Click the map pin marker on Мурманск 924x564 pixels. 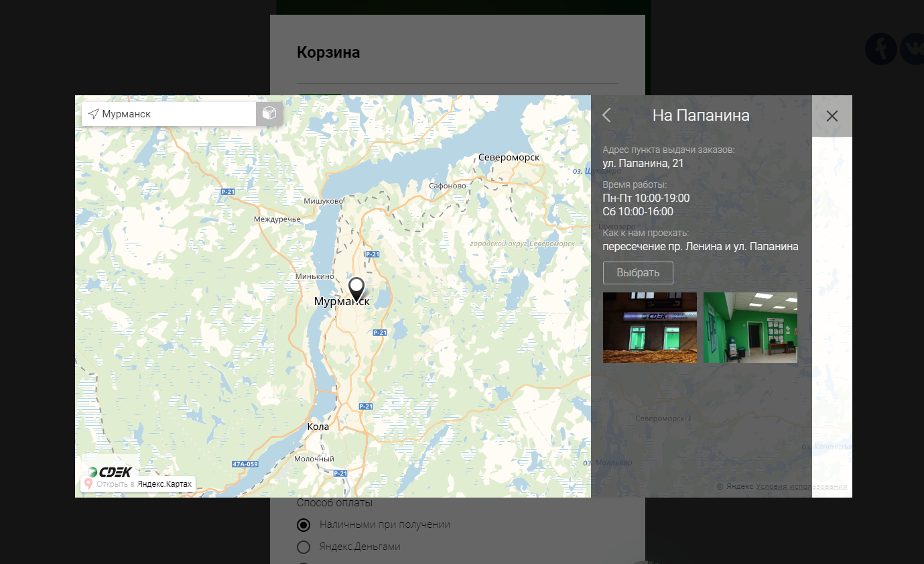(356, 289)
